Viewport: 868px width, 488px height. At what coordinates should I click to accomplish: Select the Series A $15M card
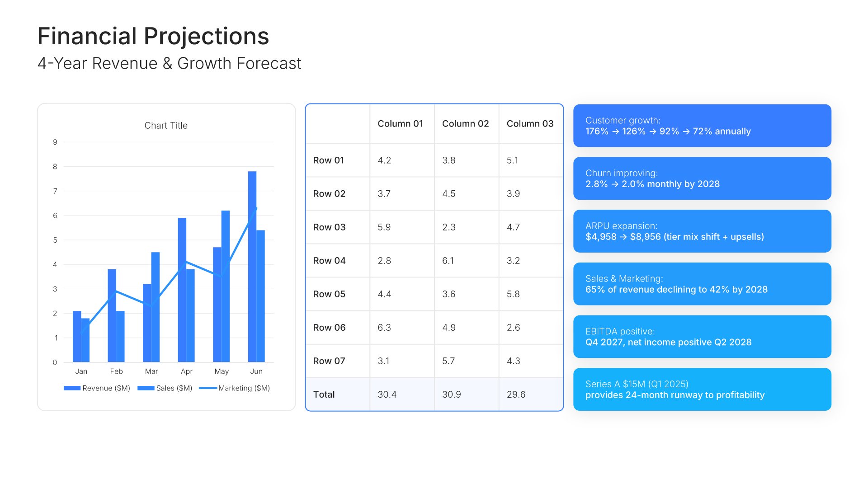tap(702, 389)
